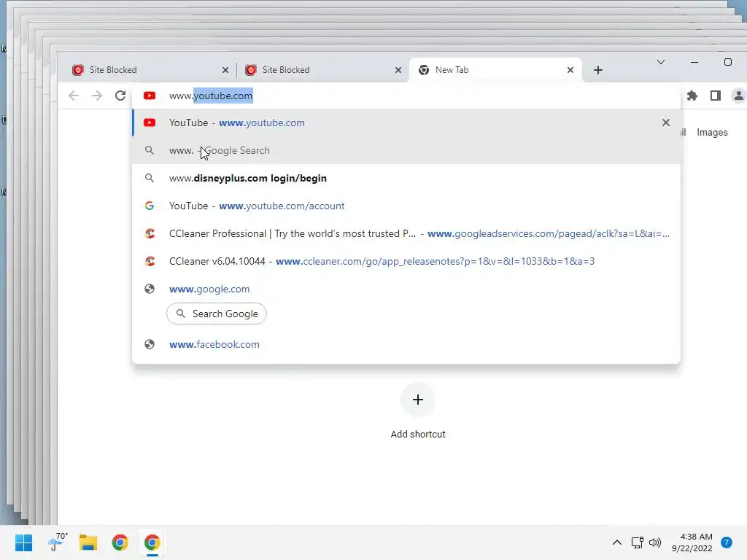Open the CCleaner v6.04.10044 release notes suggestion

coord(406,261)
